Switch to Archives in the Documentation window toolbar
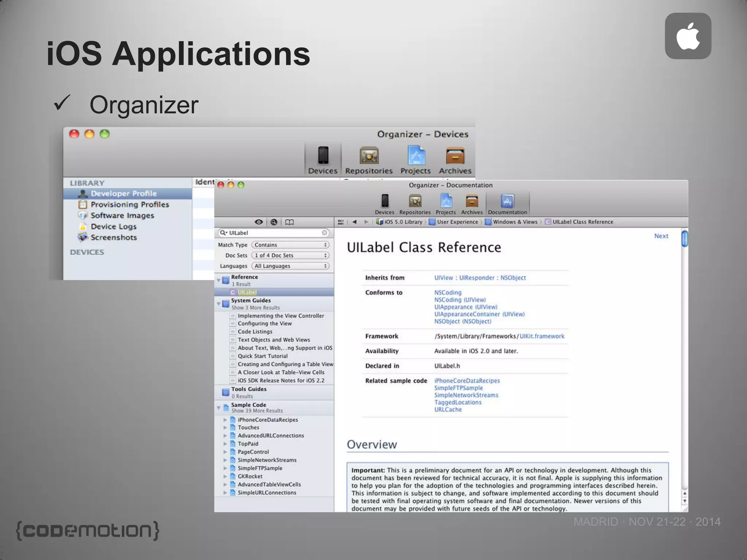 pyautogui.click(x=472, y=204)
